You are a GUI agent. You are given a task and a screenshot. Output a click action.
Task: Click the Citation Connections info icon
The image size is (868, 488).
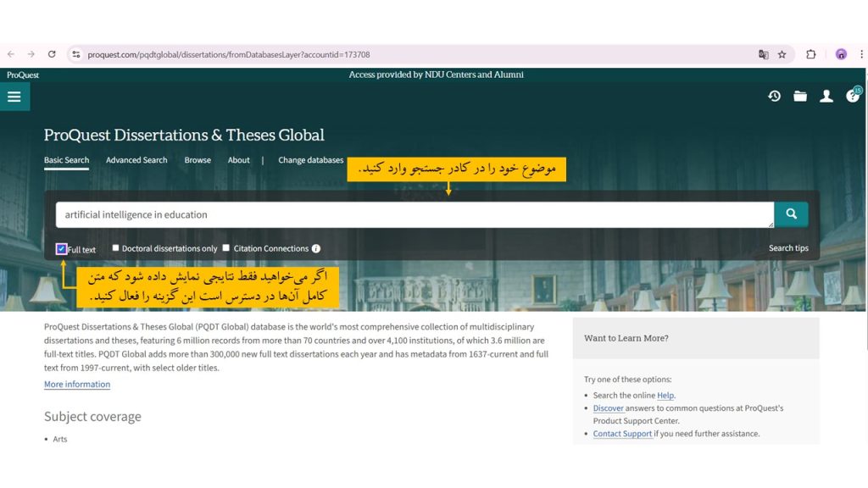point(315,248)
